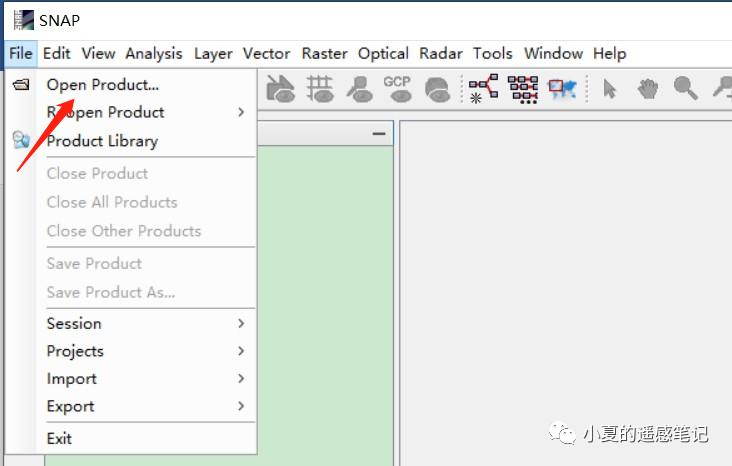
Task: Open the Vector menu
Action: click(x=267, y=54)
